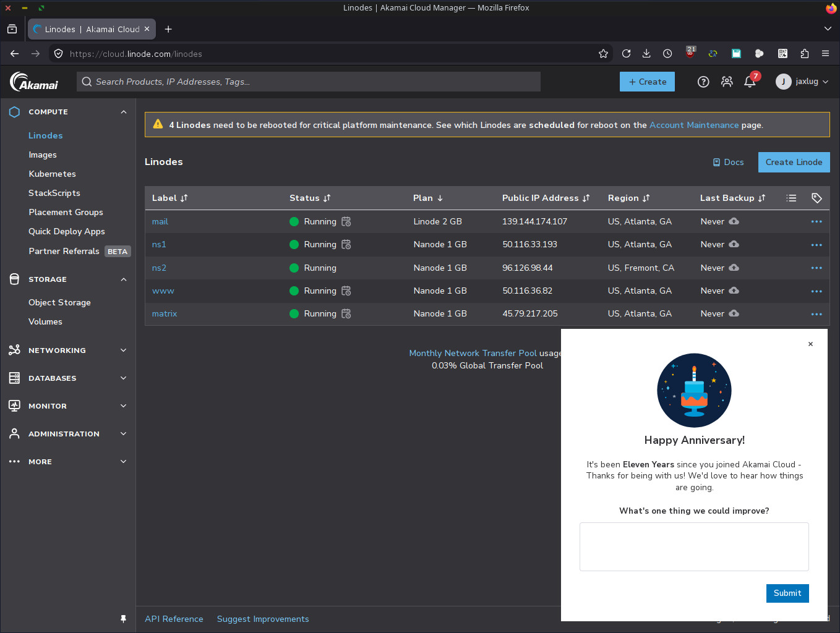Open the Docs link

[728, 162]
